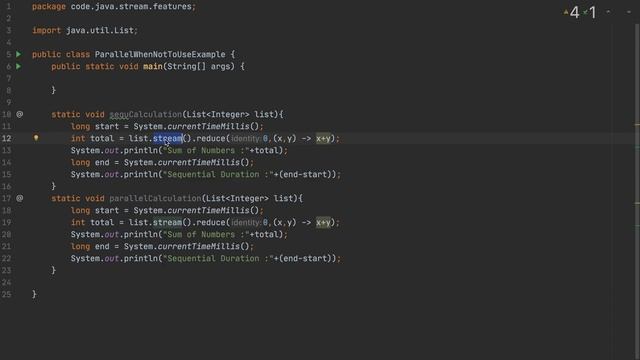Go to the previous highlighted problem via the up arrow

[x=608, y=12]
